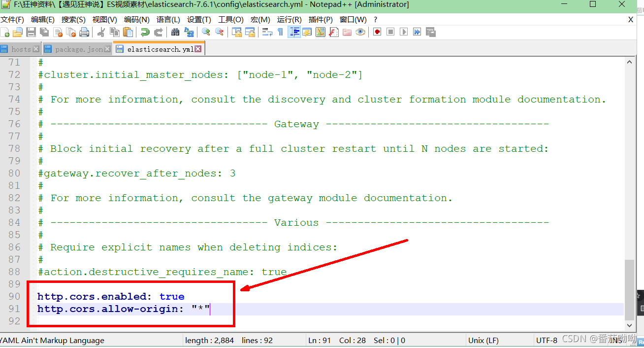Click YAML Ain't Markup Language status text
Screen dimensions: 644x348
pos(52,340)
